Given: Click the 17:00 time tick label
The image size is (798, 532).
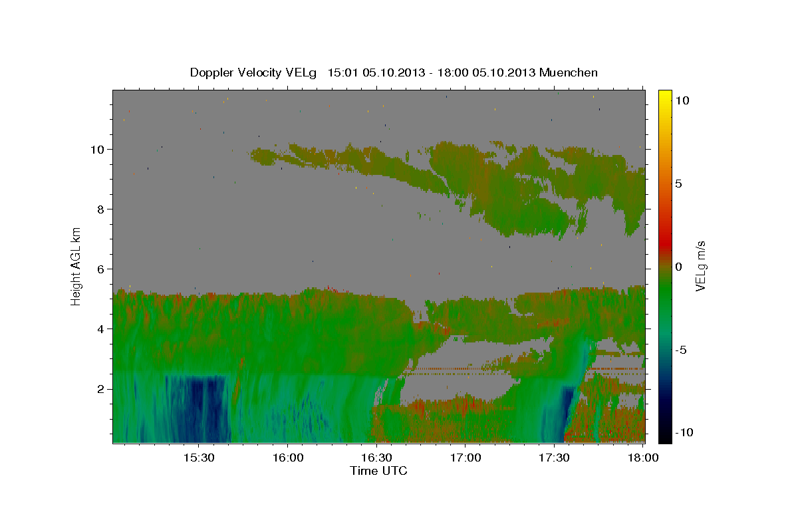Looking at the screenshot, I should point(465,458).
